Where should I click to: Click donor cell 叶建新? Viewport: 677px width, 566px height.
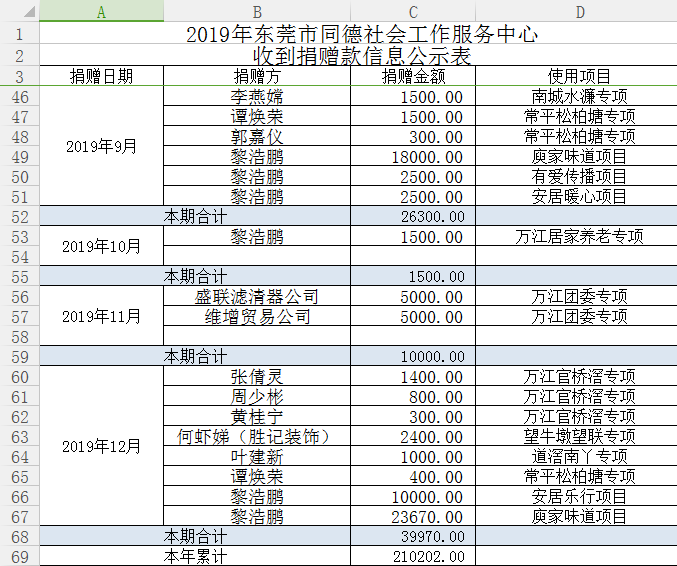tap(257, 456)
